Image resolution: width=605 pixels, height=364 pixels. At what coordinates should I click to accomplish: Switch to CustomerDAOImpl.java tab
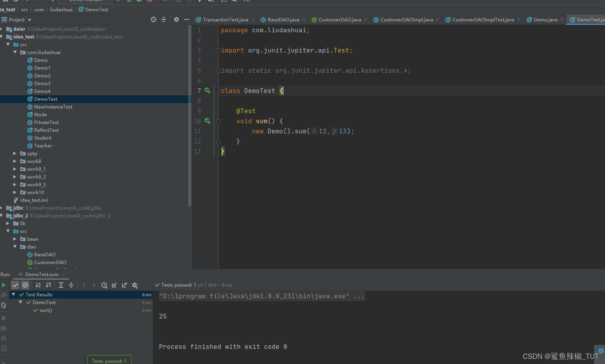coord(407,19)
